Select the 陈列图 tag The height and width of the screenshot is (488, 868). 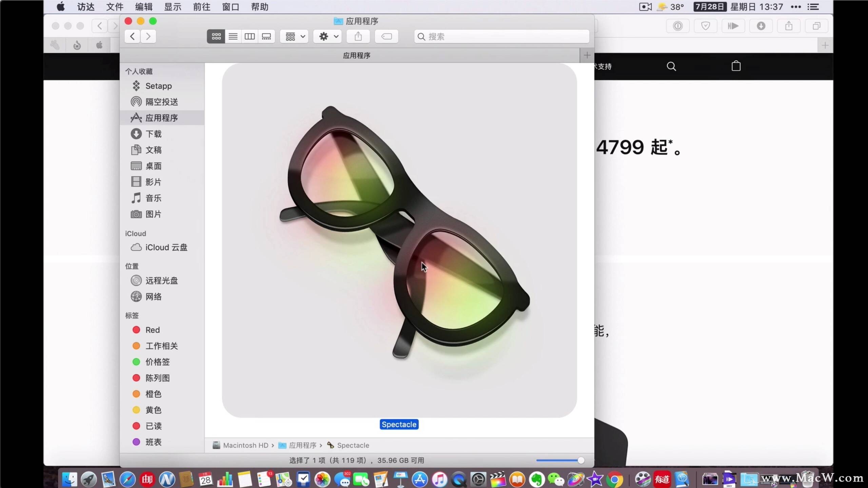click(162, 378)
